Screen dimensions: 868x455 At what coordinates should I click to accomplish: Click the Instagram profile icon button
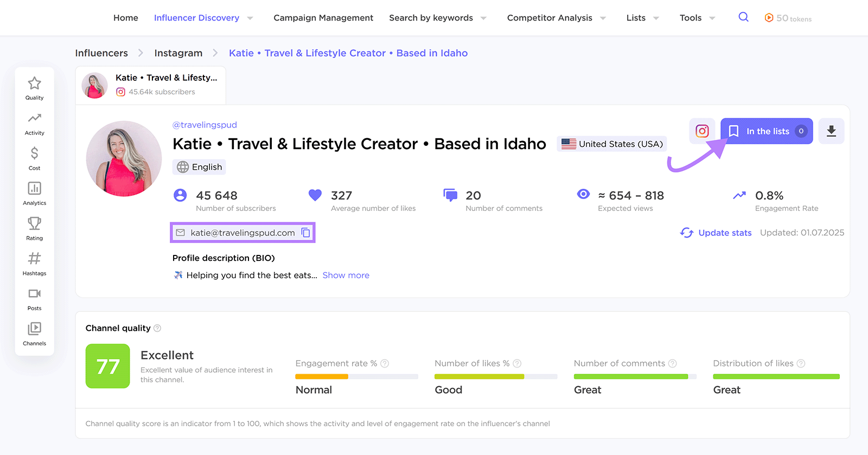[x=702, y=131]
